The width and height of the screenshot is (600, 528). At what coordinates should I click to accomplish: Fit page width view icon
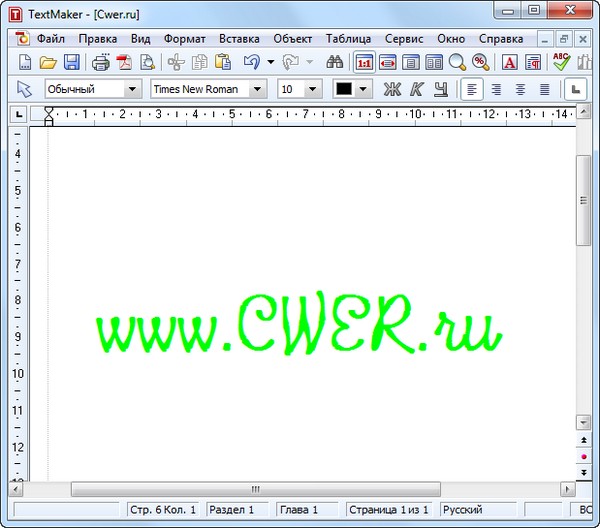[x=388, y=62]
